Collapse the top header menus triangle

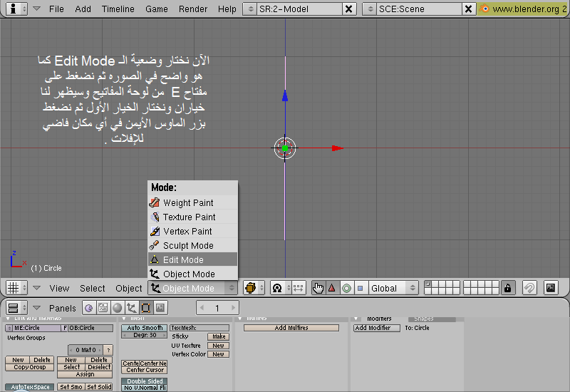point(37,9)
